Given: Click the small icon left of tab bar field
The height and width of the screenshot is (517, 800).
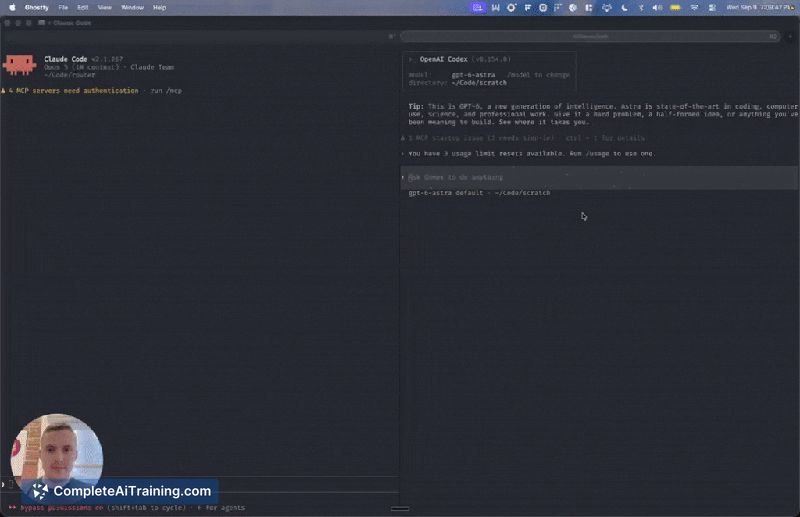Looking at the screenshot, I should click(391, 36).
